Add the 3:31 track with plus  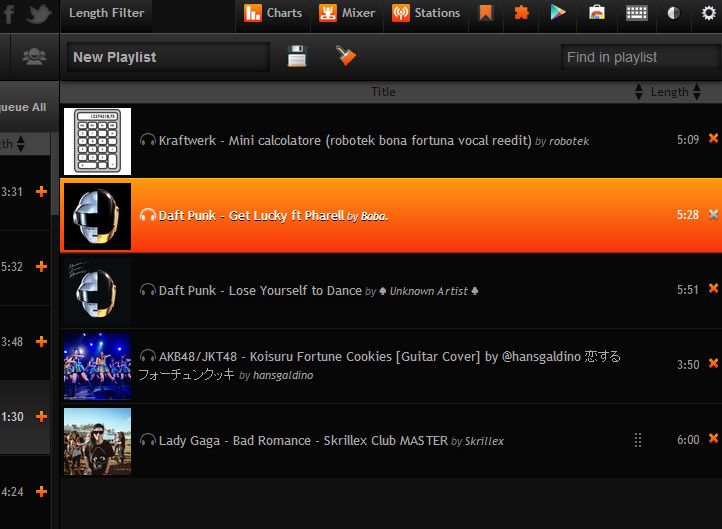[41, 192]
